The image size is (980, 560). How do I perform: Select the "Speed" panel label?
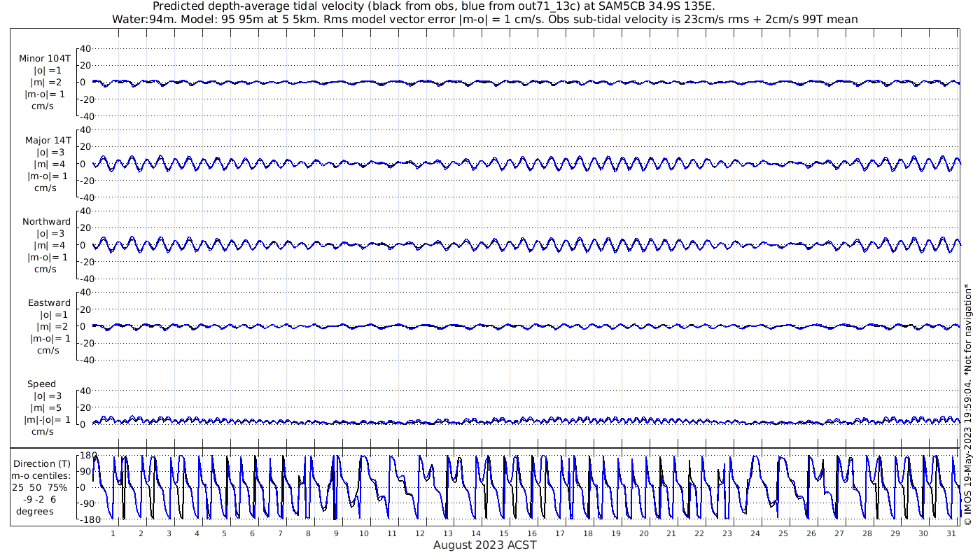click(x=42, y=384)
